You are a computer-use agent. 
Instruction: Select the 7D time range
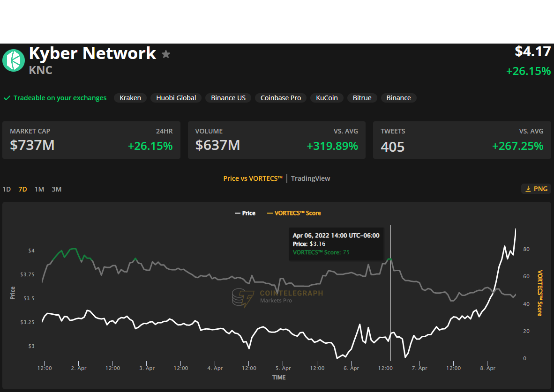coord(22,189)
